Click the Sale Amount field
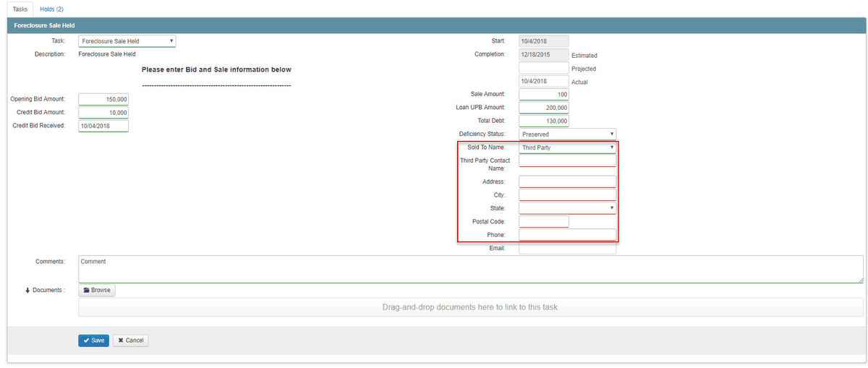 544,94
